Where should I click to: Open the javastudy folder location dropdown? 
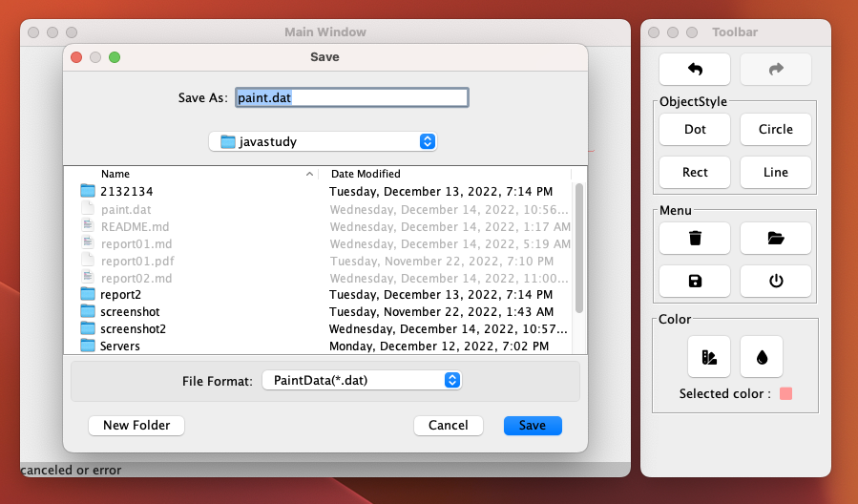click(x=323, y=141)
